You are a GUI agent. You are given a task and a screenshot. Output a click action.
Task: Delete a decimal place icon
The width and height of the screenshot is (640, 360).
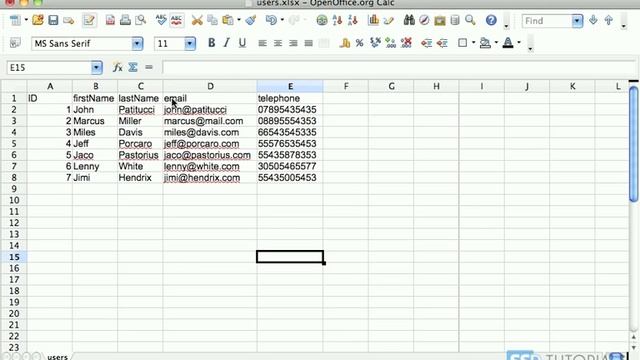pos(406,43)
